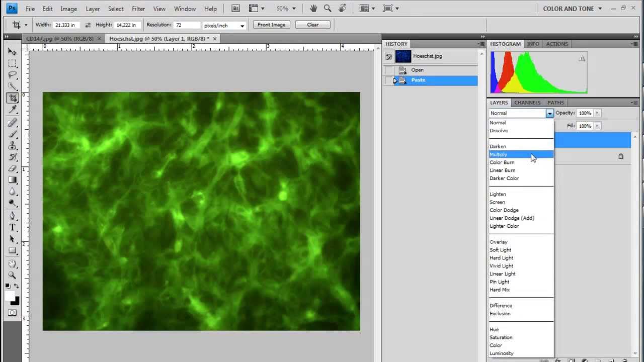Choose Overlay blend mode
Screen dimensions: 644x362
pyautogui.click(x=521, y=242)
